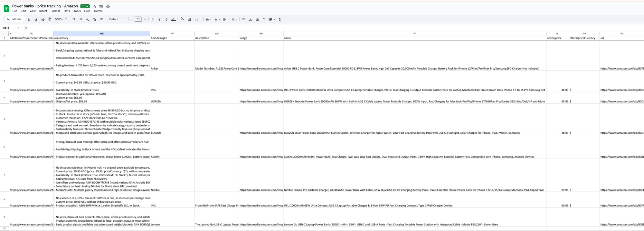Toggle strikethrough formatting

point(166,19)
